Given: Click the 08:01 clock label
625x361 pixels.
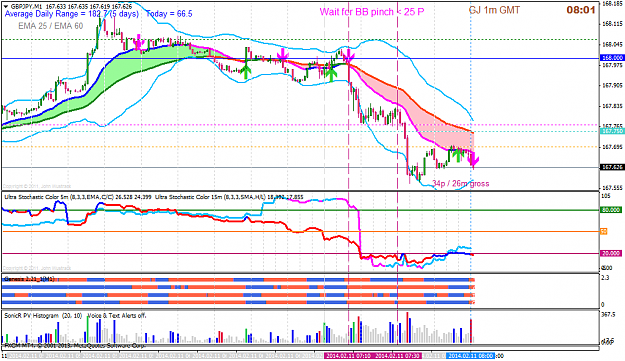Looking at the screenshot, I should (x=581, y=10).
